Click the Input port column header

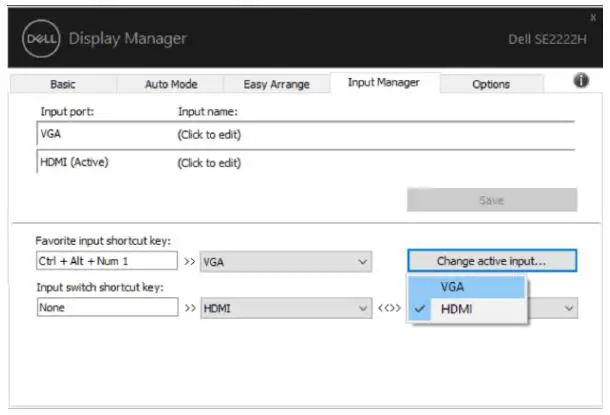67,112
